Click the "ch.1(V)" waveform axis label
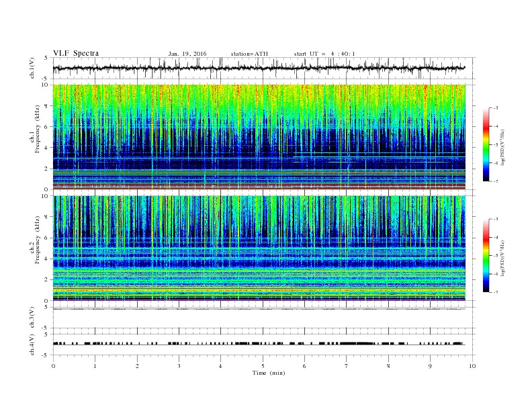Image resolution: width=532 pixels, height=411 pixels. [32, 68]
